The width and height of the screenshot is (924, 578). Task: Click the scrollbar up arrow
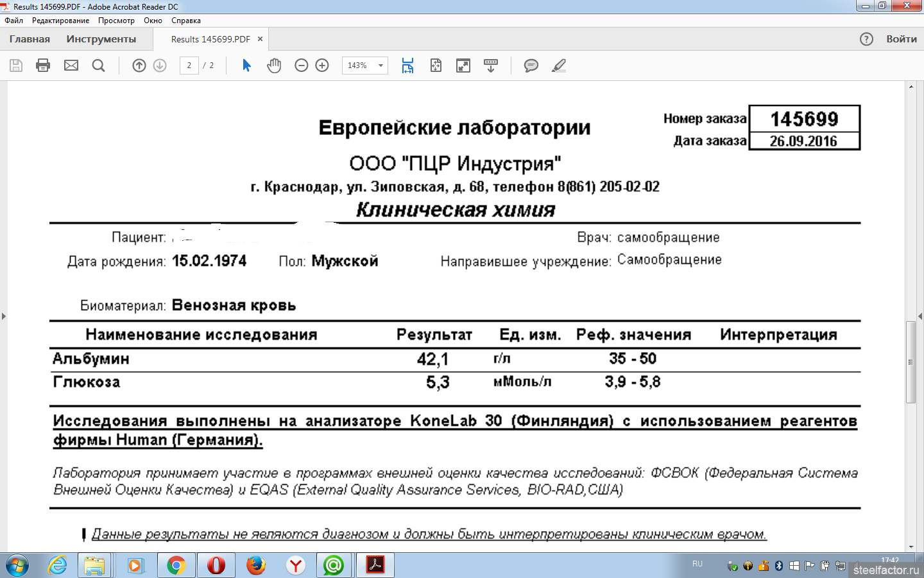click(x=911, y=86)
